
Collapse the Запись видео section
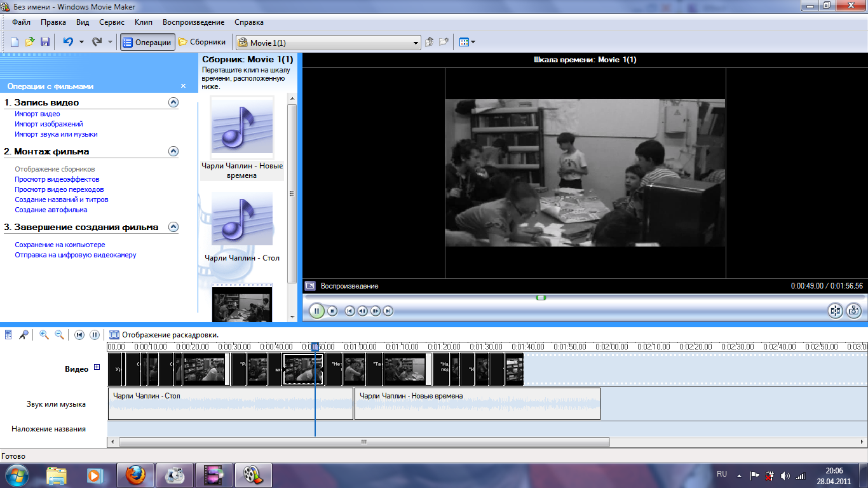pyautogui.click(x=173, y=102)
